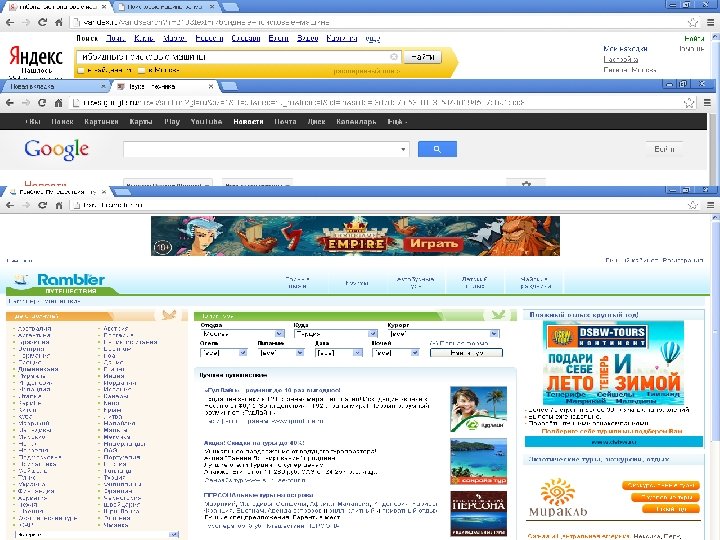Bookmark the Yandex page with the star
This screenshot has width=720, height=540.
[692, 22]
